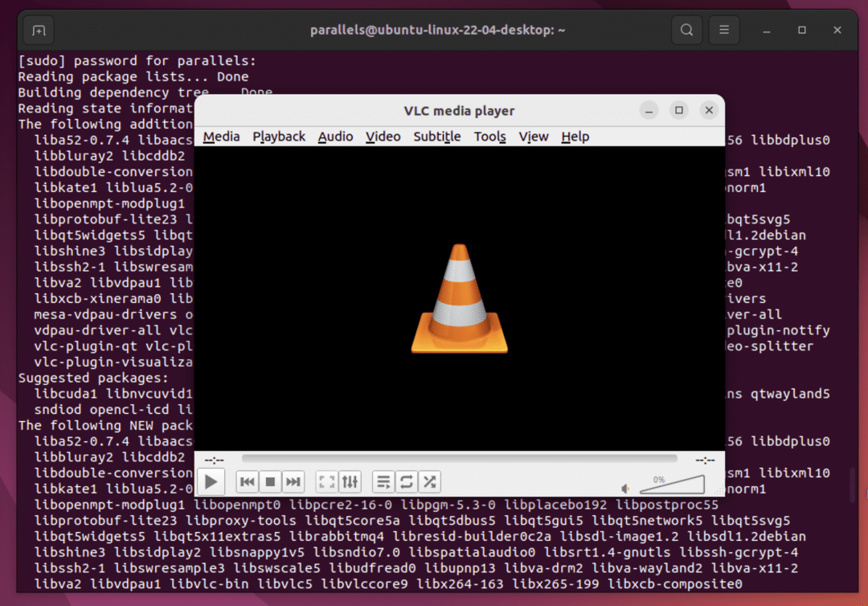Show extended settings equalizer icon
868x606 pixels.
350,482
